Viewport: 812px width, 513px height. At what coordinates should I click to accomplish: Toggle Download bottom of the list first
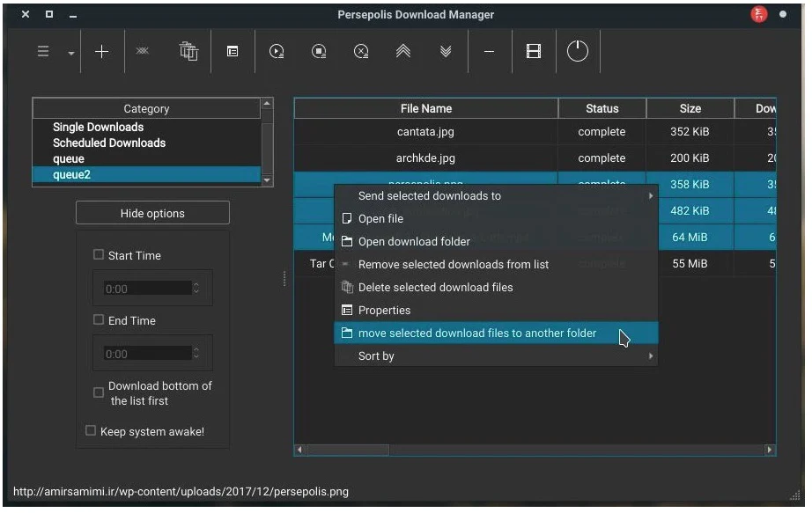coord(99,392)
